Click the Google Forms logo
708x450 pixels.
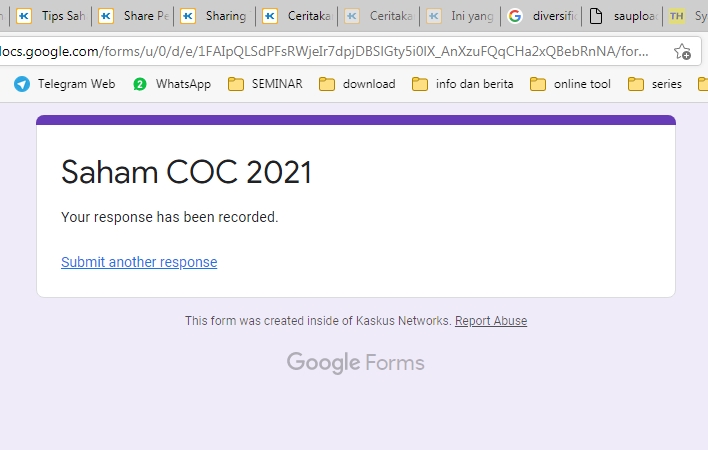click(355, 362)
